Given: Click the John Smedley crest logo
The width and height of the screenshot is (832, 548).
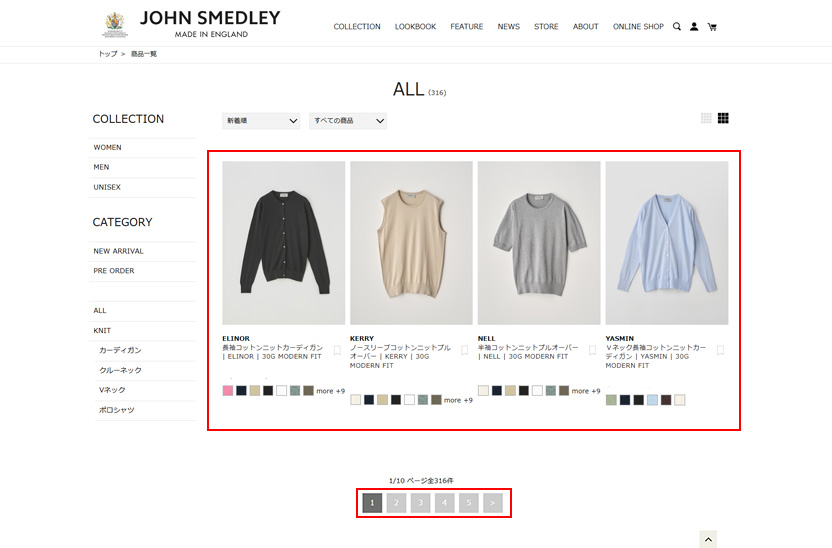Looking at the screenshot, I should [x=115, y=24].
